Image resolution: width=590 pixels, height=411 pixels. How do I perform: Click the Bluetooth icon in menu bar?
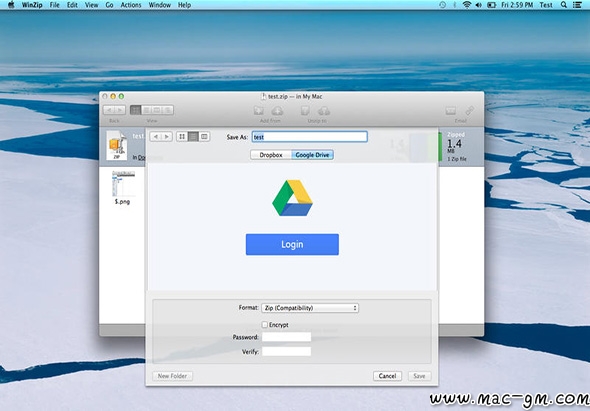[455, 5]
